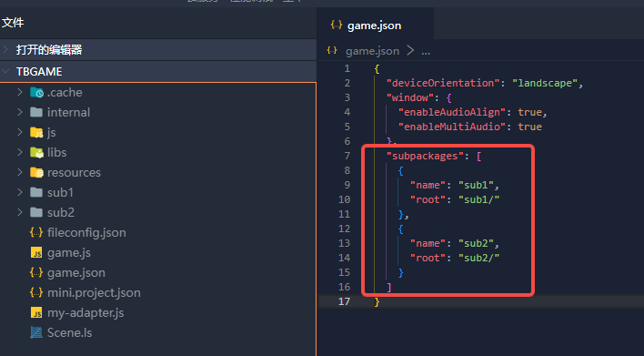Click the game.js JS file icon

pyautogui.click(x=36, y=253)
